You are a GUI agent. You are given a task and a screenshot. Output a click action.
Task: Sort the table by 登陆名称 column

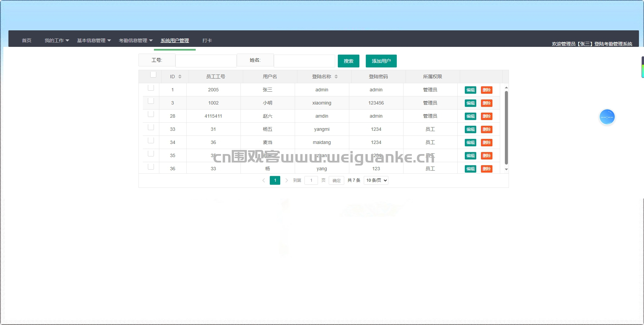tap(336, 77)
